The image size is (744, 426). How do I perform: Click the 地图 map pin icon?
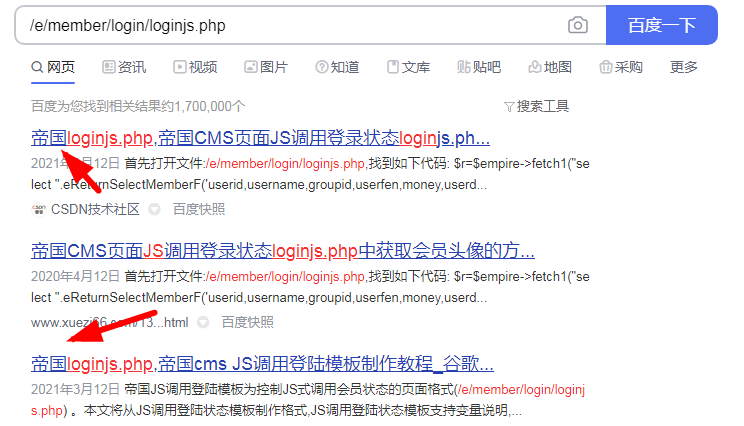[535, 67]
